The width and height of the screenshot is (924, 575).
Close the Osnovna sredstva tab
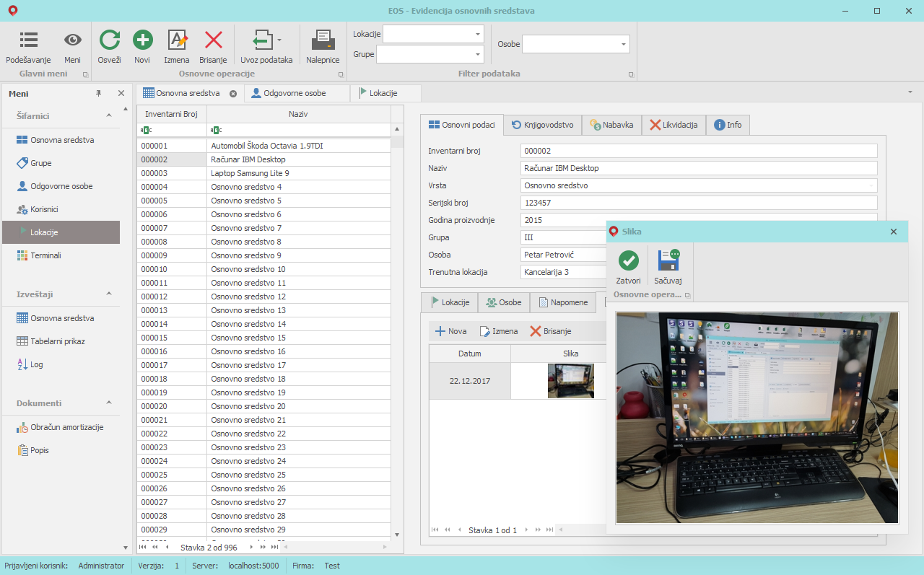[x=233, y=93]
